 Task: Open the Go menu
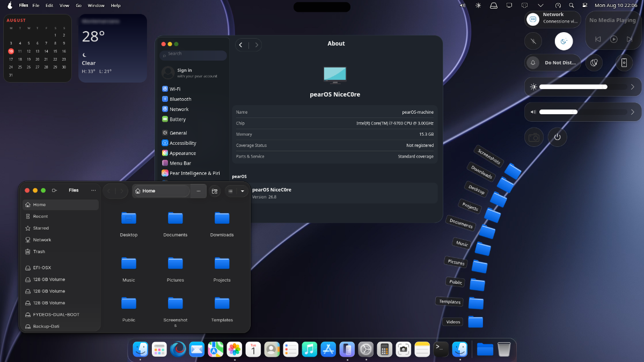(x=78, y=5)
